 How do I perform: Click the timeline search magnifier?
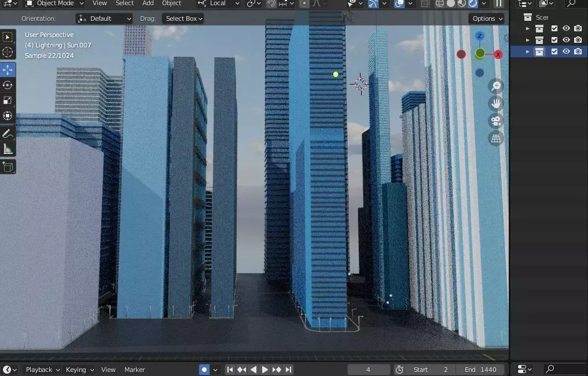coord(550,369)
